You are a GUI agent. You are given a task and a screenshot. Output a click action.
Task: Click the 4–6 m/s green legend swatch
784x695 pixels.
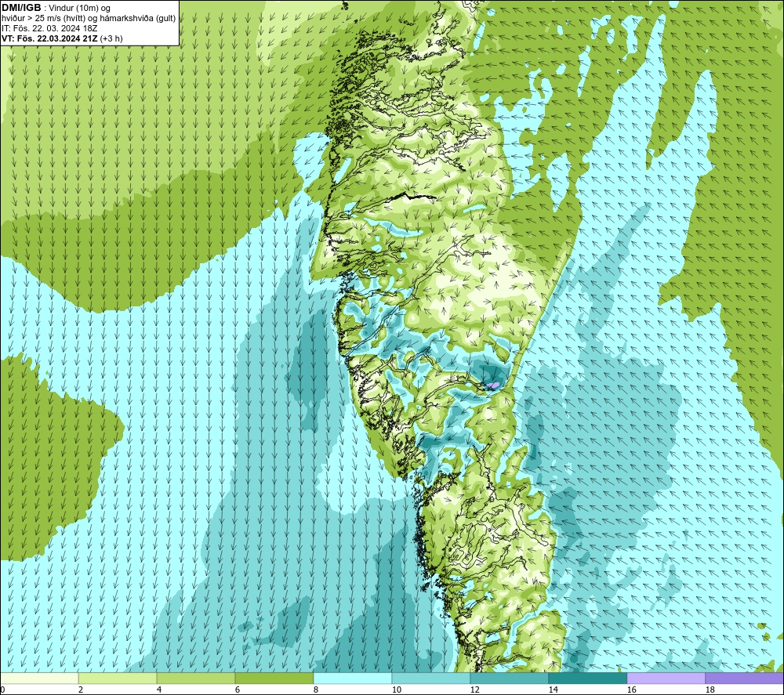coord(196,679)
